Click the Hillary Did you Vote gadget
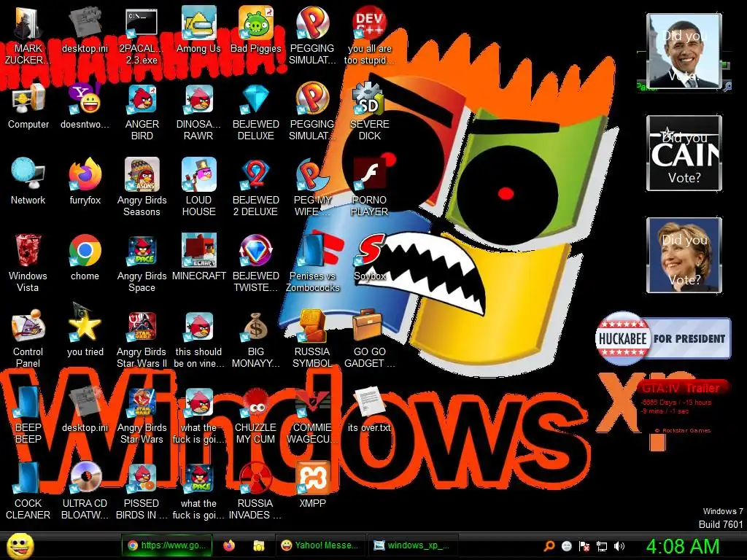The height and width of the screenshot is (560, 747). tap(684, 254)
